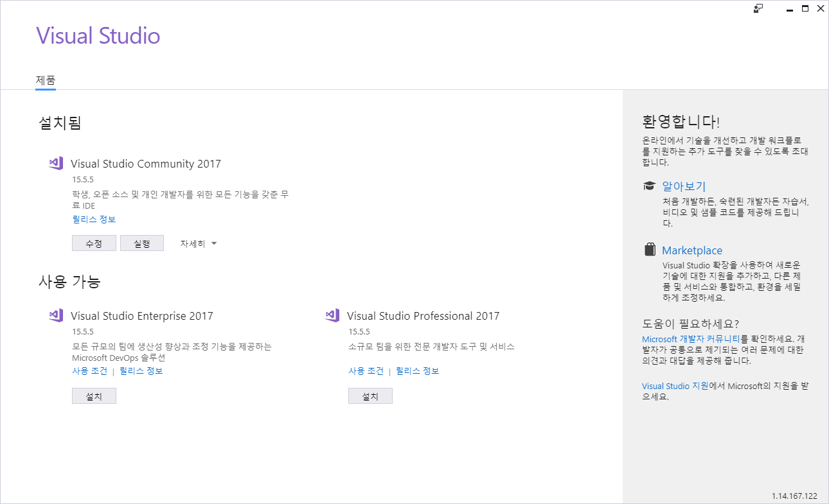
Task: Open the Marketplace link
Action: pos(692,250)
